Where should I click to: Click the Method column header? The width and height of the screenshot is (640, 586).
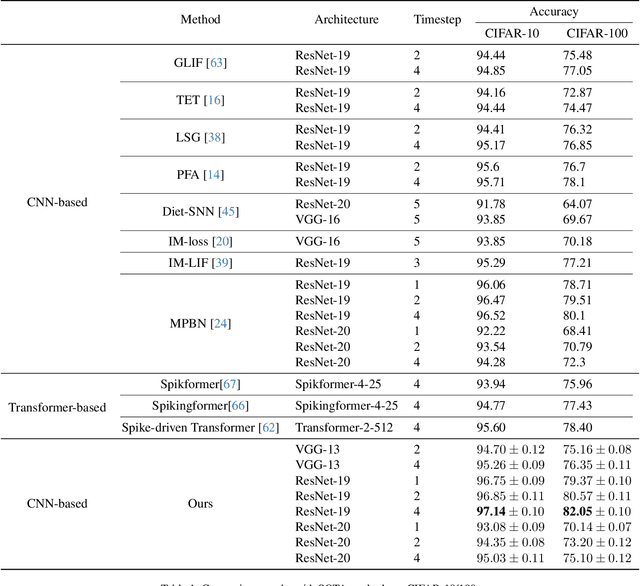pos(200,19)
